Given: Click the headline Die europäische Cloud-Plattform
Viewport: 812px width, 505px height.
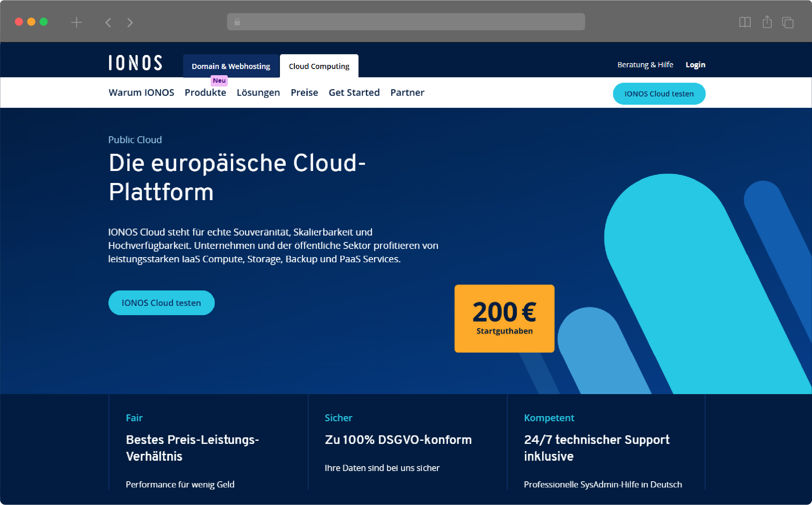Looking at the screenshot, I should coord(237,177).
